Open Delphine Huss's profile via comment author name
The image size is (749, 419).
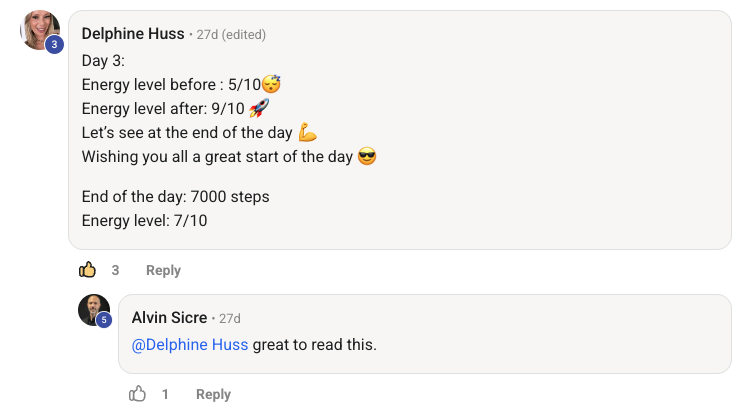coord(133,34)
